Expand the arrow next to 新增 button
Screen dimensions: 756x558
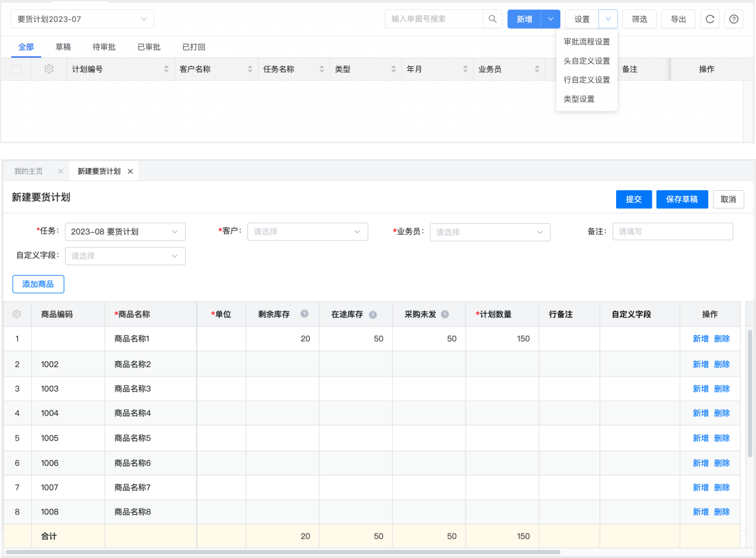click(x=550, y=19)
